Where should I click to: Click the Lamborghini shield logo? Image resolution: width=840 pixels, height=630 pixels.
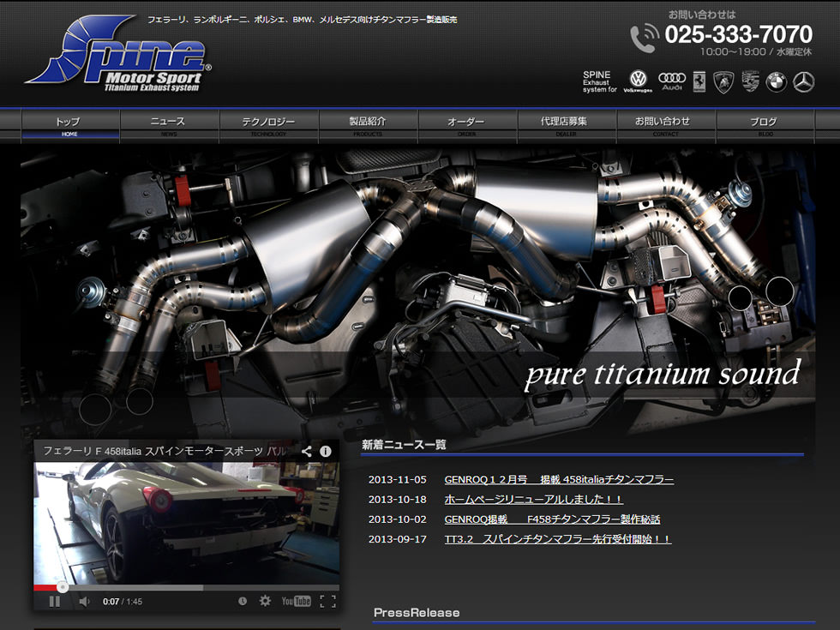(x=723, y=82)
